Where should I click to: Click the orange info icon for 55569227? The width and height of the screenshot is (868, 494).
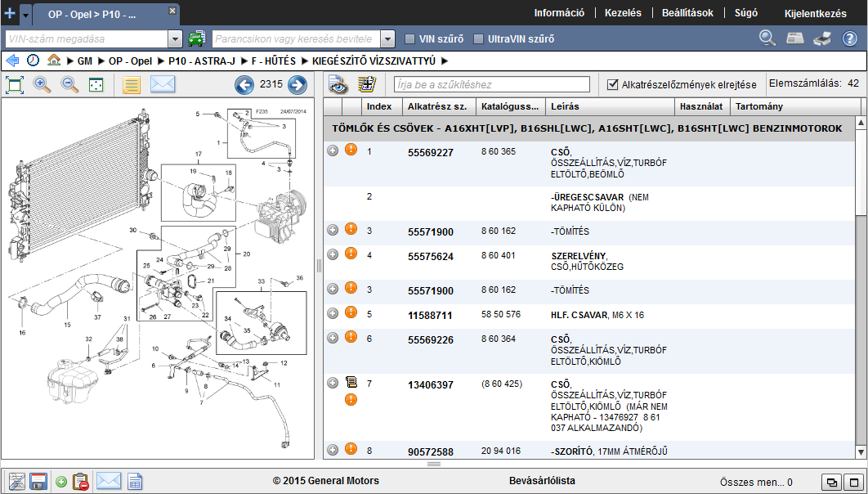351,149
